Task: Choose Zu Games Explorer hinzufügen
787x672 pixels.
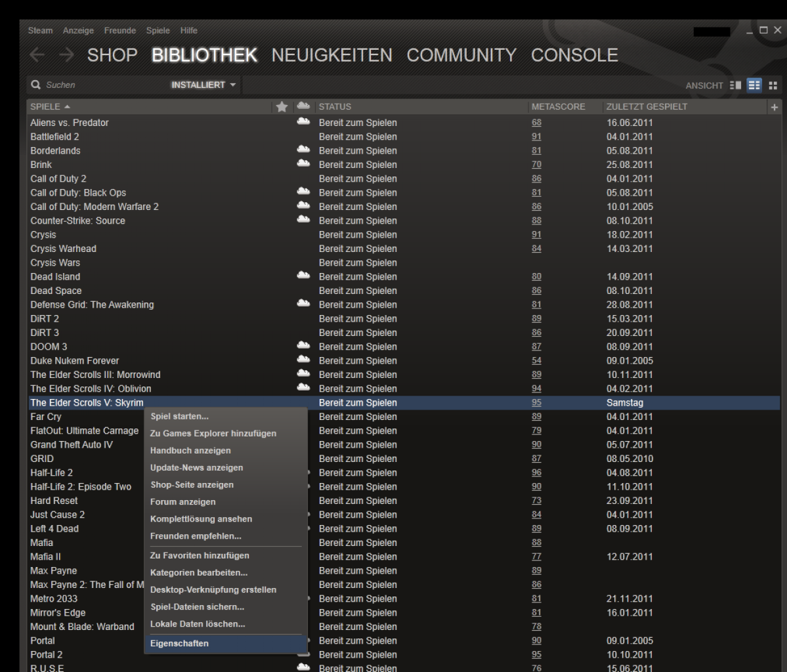Action: (226, 434)
